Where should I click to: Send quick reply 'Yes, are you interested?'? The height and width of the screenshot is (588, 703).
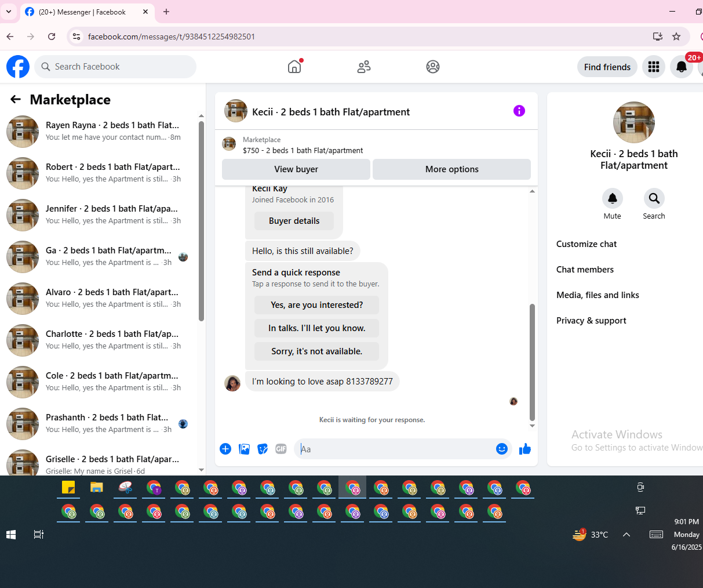tap(317, 305)
